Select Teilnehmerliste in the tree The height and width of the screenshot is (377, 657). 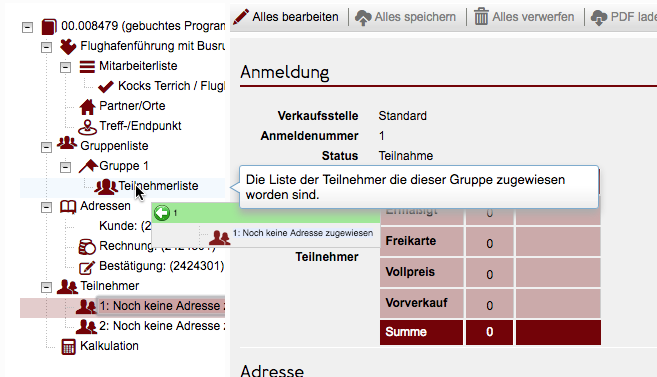tap(158, 186)
